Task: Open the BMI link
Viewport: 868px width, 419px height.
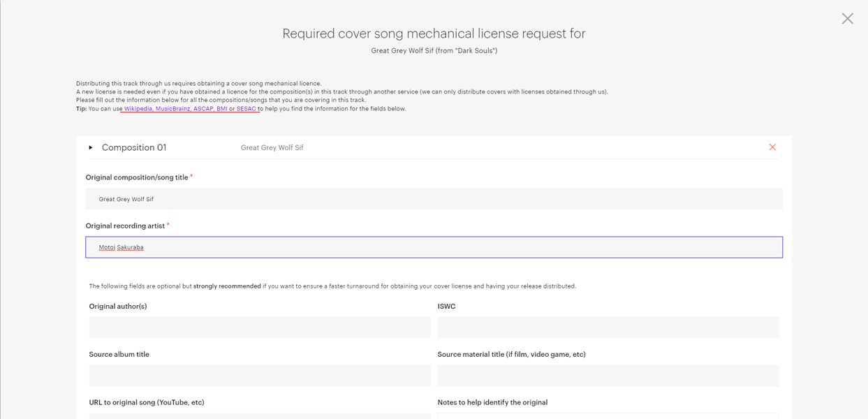Action: [x=222, y=108]
